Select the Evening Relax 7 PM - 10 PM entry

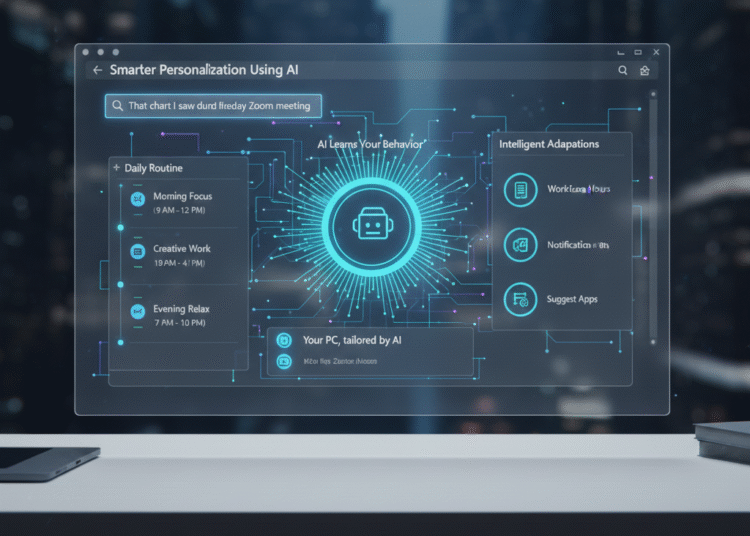[x=182, y=317]
